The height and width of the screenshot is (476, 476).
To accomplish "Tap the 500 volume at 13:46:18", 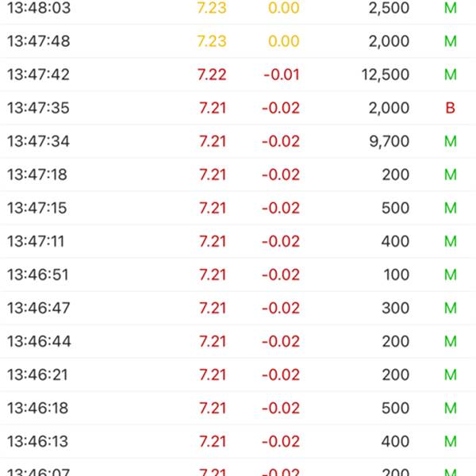I will point(396,408).
